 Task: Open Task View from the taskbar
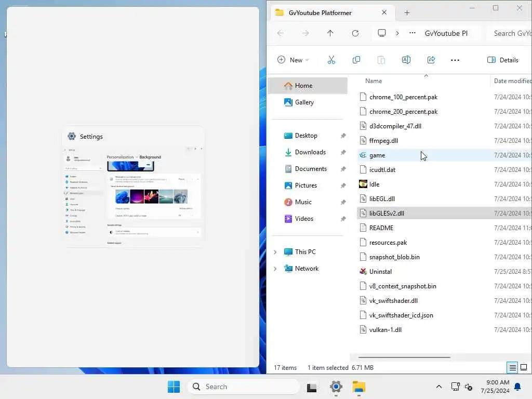point(312,387)
